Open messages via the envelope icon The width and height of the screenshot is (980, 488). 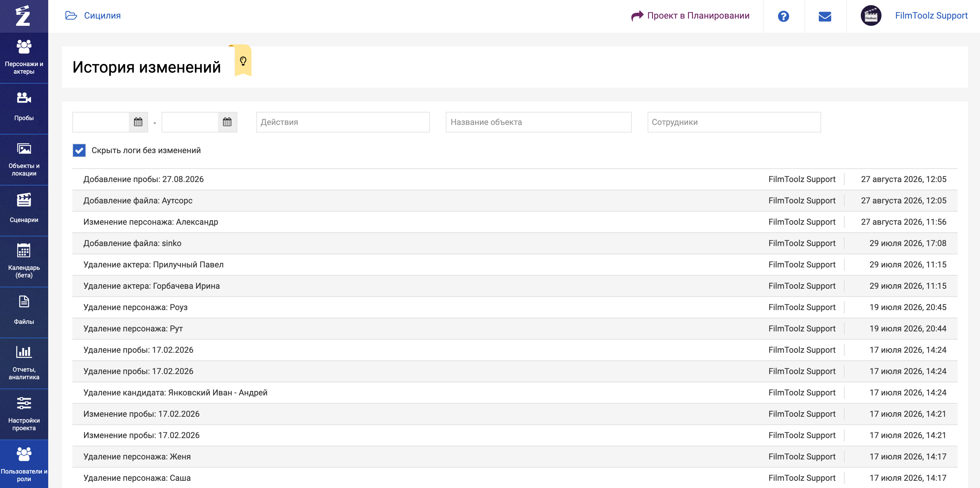tap(825, 16)
